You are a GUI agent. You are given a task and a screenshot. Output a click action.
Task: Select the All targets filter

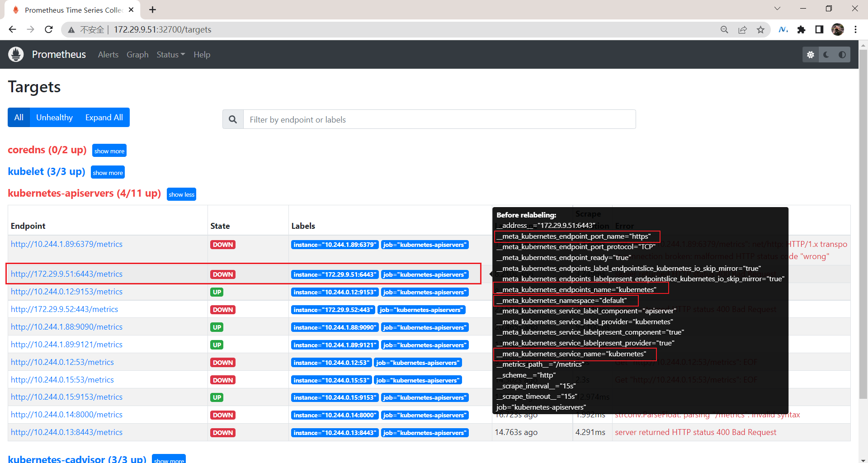(x=19, y=117)
